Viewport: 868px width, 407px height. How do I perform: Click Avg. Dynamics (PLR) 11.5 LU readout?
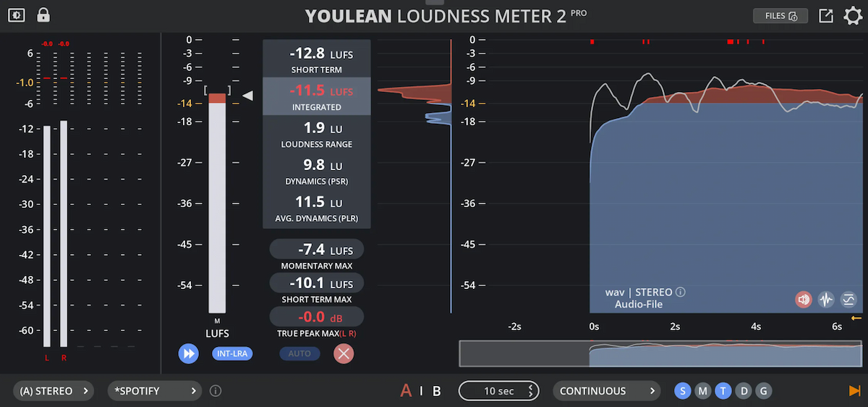point(317,209)
